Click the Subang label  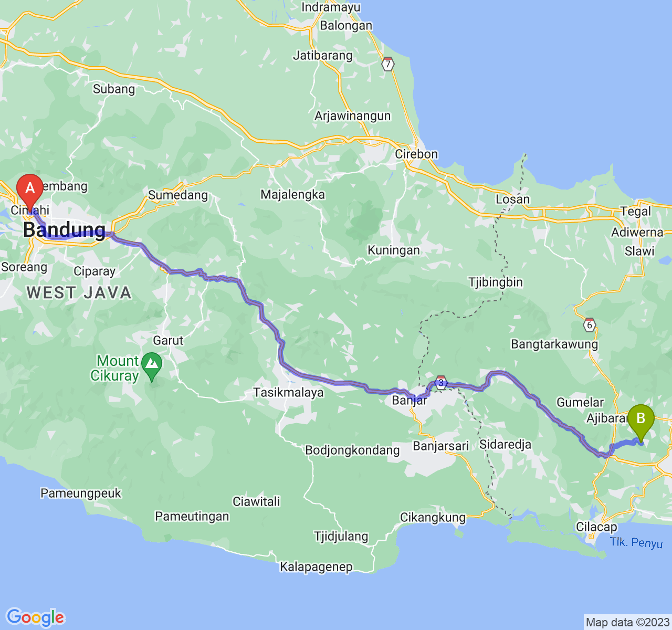coord(114,89)
